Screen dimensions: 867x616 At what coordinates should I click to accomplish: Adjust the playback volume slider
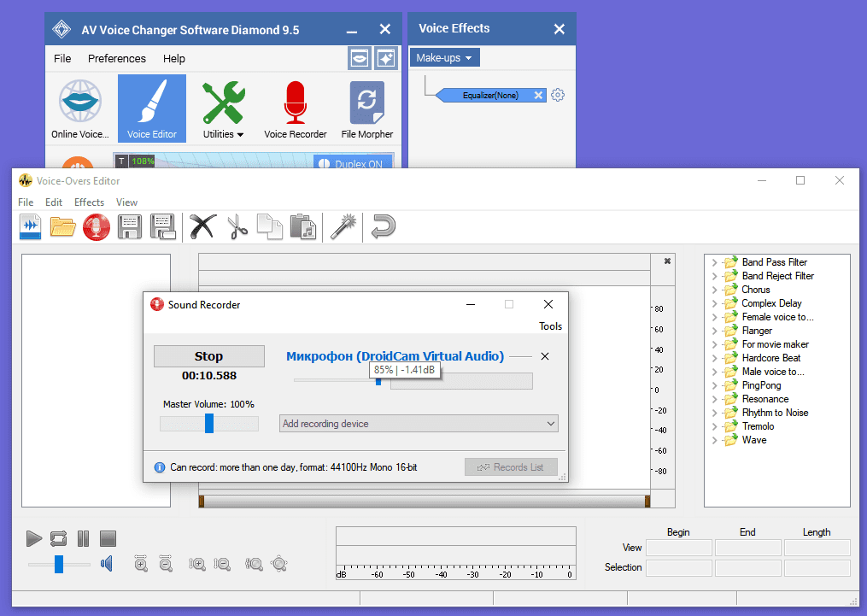tap(59, 564)
